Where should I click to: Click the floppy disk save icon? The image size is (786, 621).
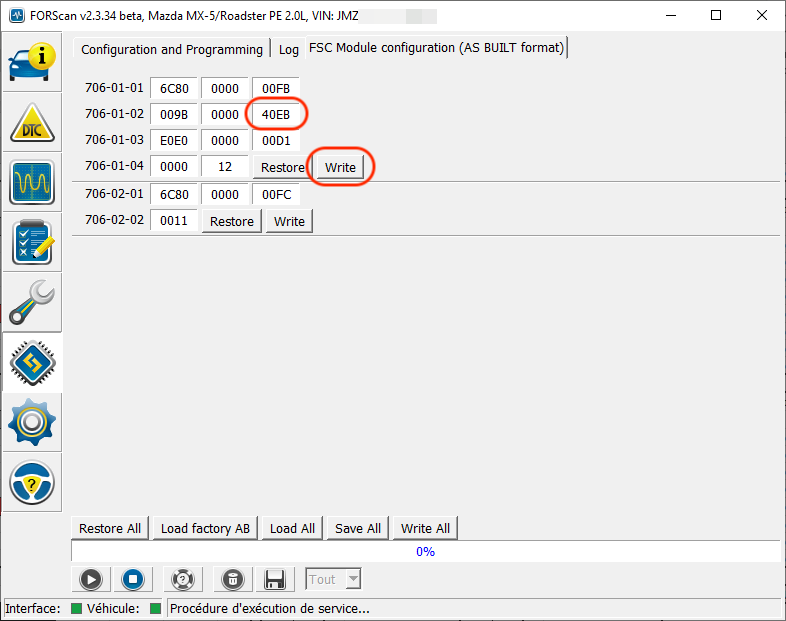click(275, 579)
